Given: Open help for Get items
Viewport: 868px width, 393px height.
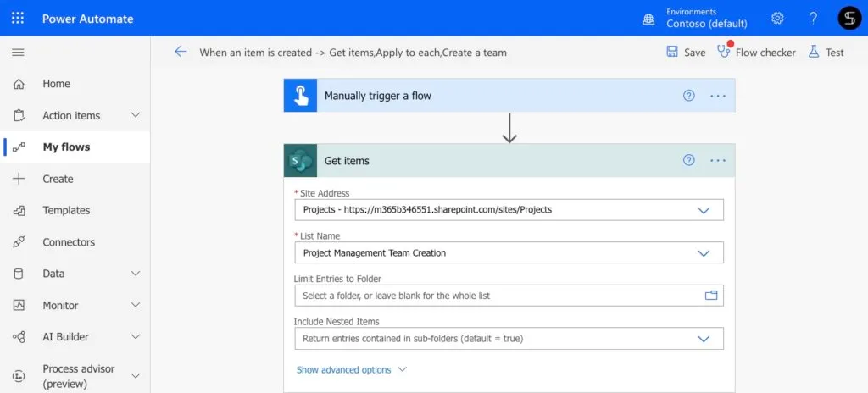Looking at the screenshot, I should pyautogui.click(x=688, y=161).
